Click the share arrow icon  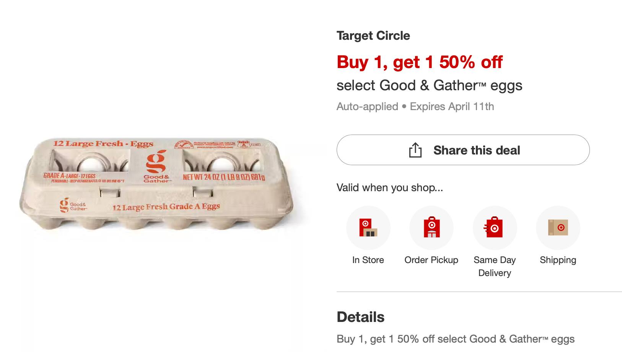pos(415,150)
